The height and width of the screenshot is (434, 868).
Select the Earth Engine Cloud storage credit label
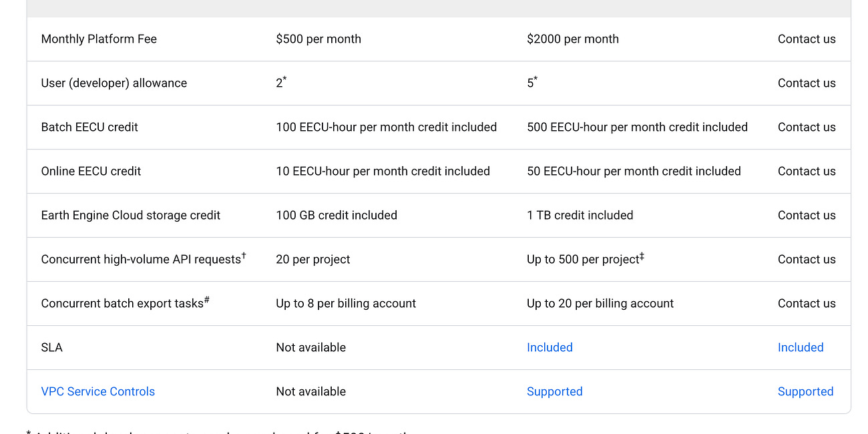tap(131, 215)
